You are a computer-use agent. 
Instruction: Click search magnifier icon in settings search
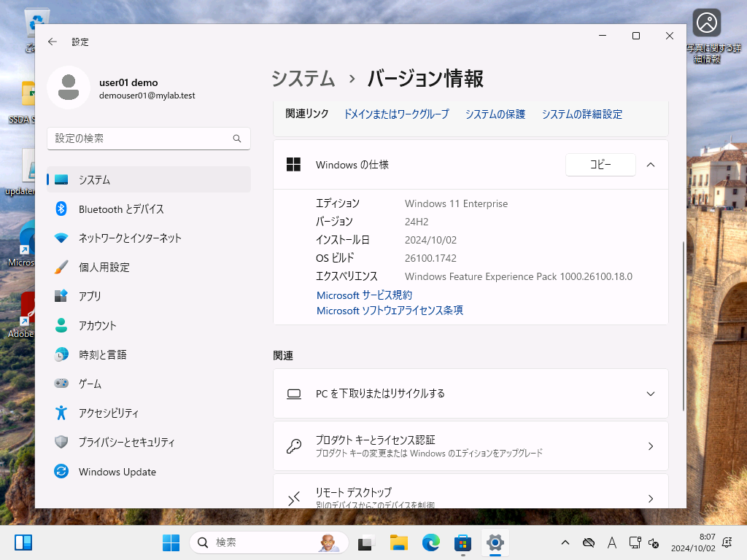click(x=237, y=139)
